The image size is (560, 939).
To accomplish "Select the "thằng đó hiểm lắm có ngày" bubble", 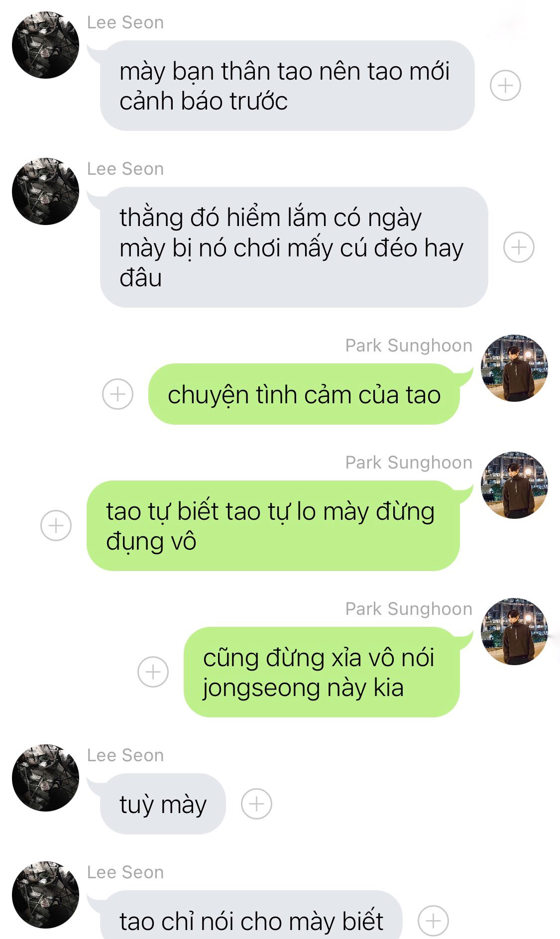I will click(x=294, y=247).
